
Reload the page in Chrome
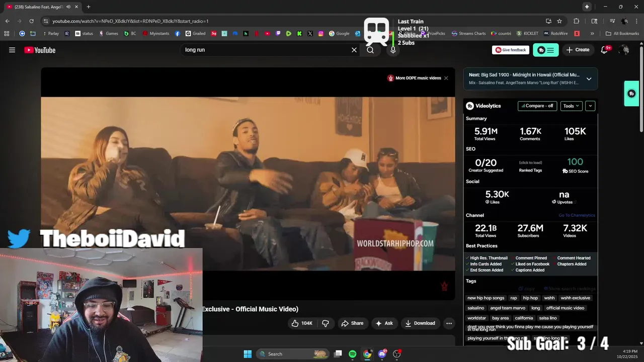[x=31, y=21]
